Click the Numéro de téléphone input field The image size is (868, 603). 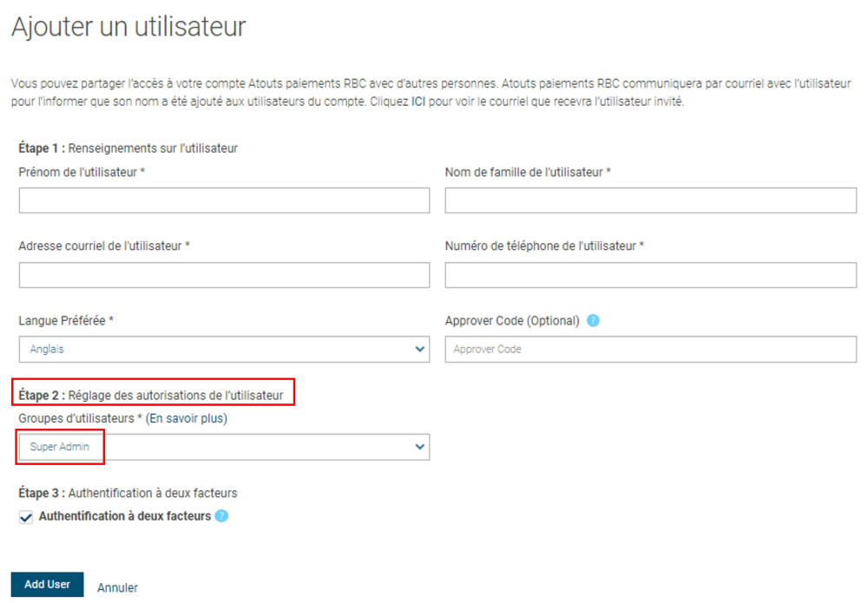[x=650, y=275]
